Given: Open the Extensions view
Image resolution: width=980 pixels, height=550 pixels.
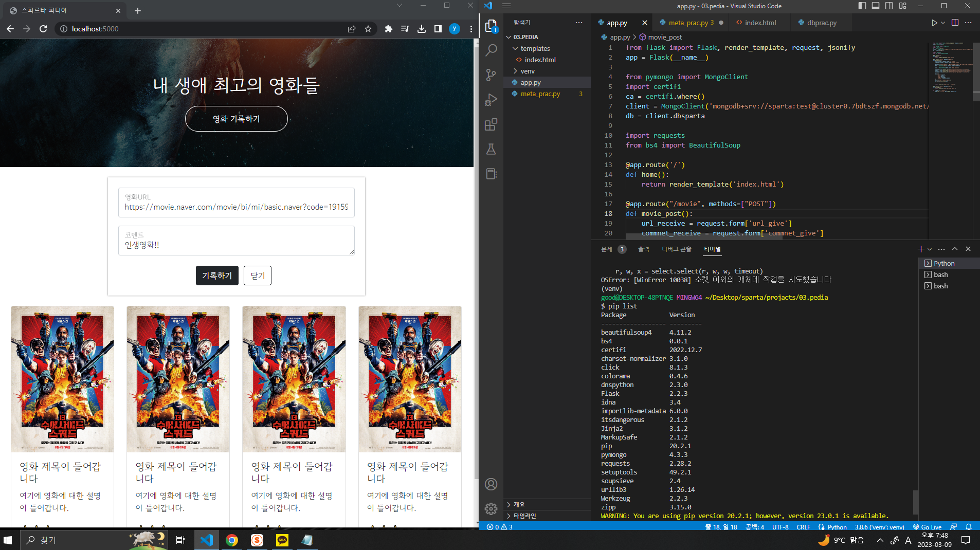Looking at the screenshot, I should 491,124.
